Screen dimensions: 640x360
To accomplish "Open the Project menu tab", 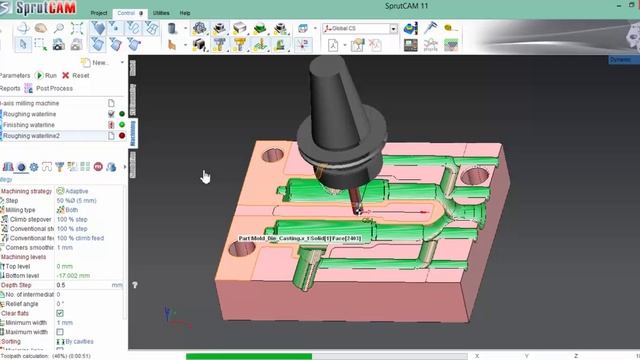I will click(99, 13).
